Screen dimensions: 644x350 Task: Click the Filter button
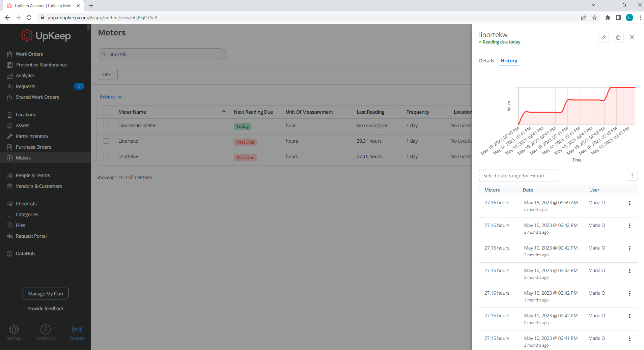108,75
